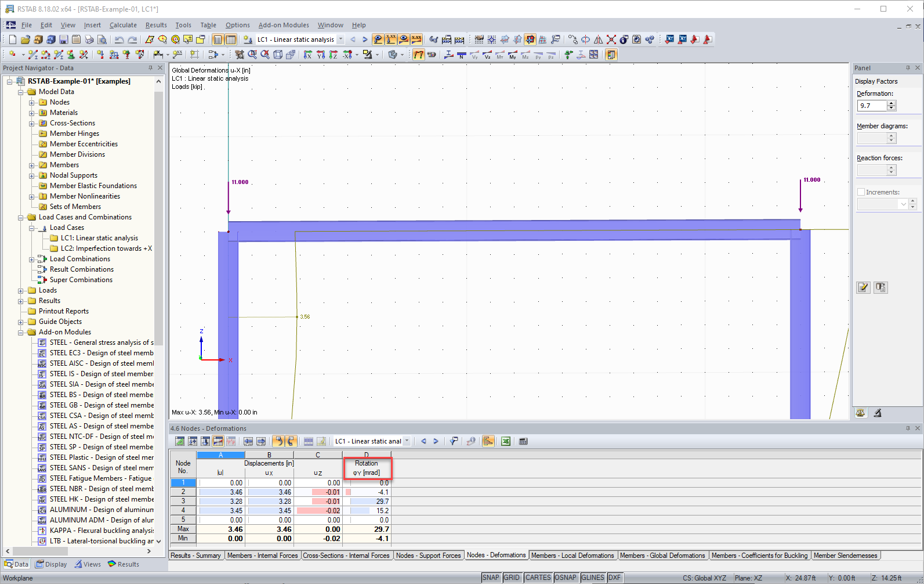924x584 pixels.
Task: Toggle GRID in the status bar
Action: [x=512, y=578]
